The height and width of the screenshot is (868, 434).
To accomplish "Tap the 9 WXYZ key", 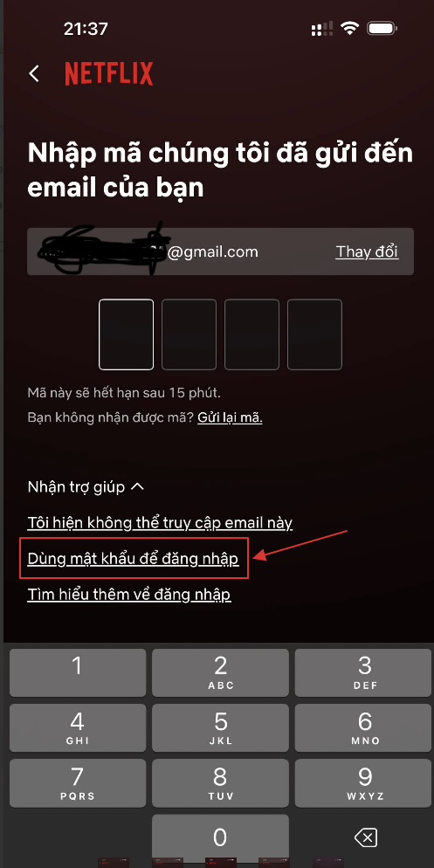I will click(x=363, y=783).
